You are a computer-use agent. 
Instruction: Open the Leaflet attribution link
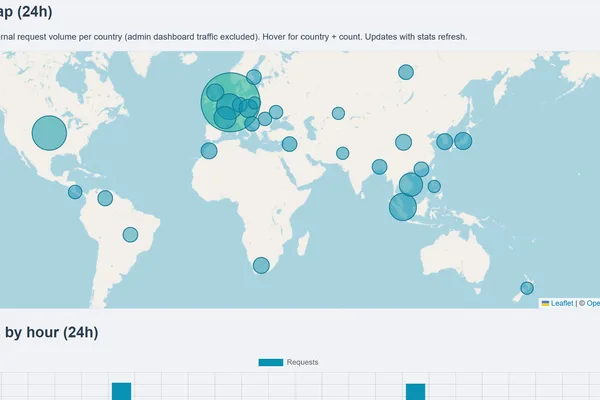coord(562,303)
